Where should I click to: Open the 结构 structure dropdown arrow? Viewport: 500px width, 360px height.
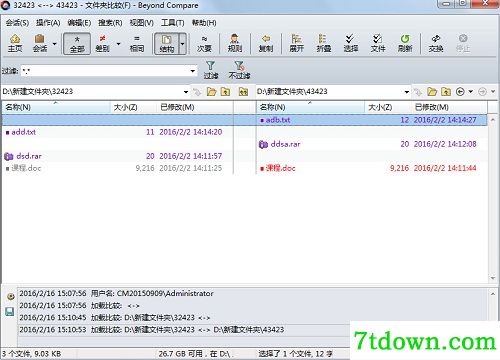(x=182, y=44)
